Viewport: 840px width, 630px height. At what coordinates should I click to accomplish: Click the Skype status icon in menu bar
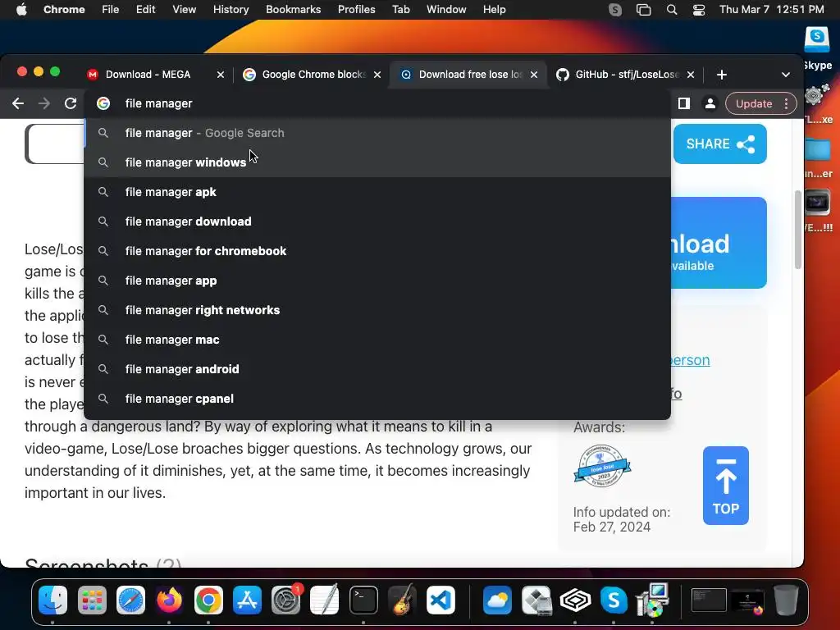pyautogui.click(x=615, y=9)
